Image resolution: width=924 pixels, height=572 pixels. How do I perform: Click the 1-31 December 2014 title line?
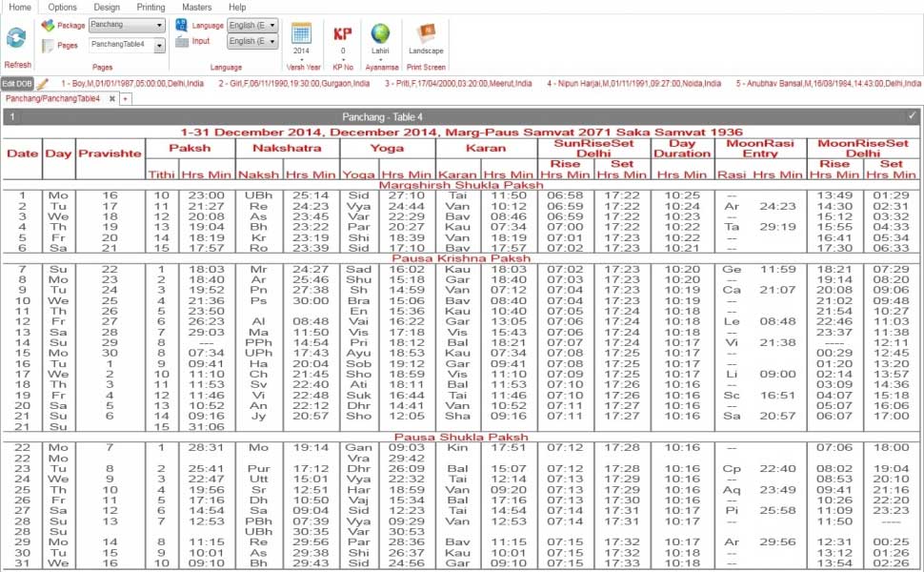461,133
